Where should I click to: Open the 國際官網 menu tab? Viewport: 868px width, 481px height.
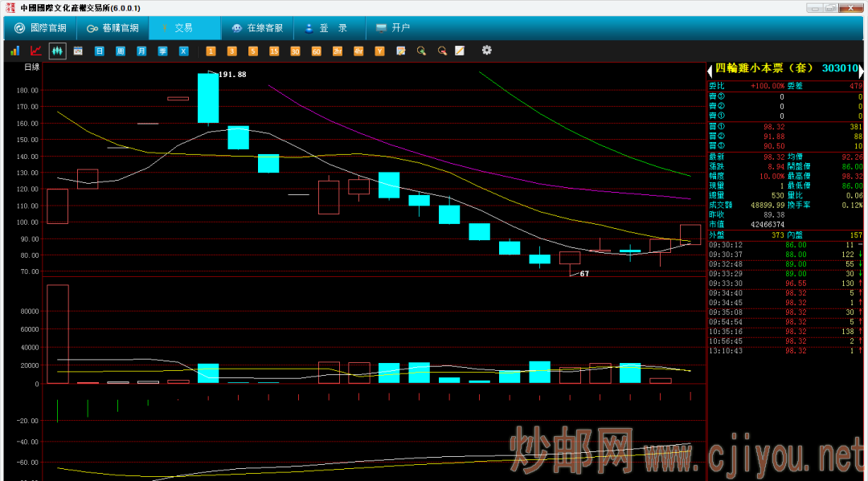[40, 28]
